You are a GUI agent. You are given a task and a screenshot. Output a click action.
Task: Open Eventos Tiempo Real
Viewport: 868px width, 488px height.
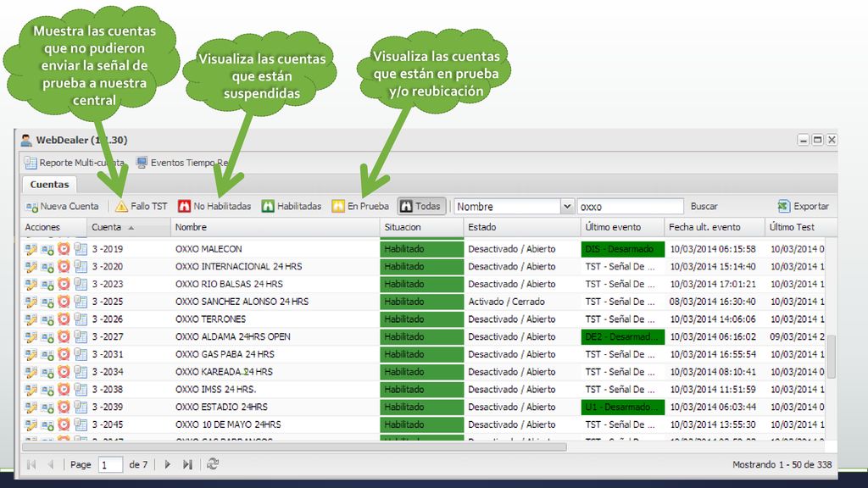(182, 163)
